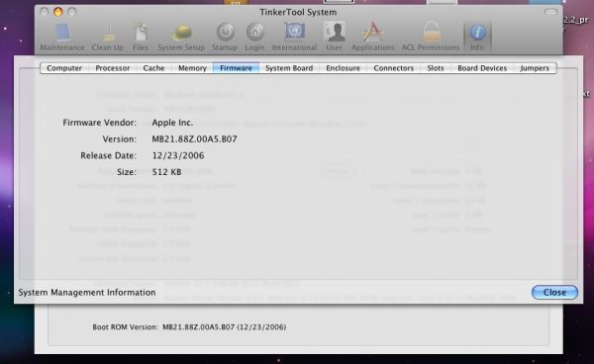Select the Apple Inc. vendor value
Viewport: 594px width, 364px height.
coord(172,123)
